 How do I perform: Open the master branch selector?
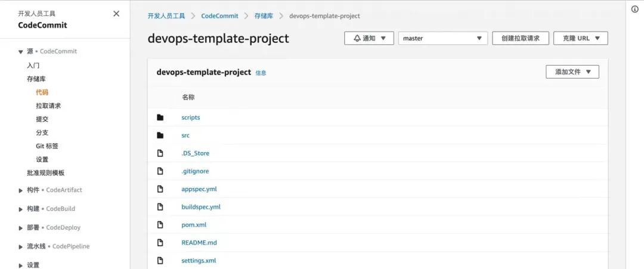point(443,38)
